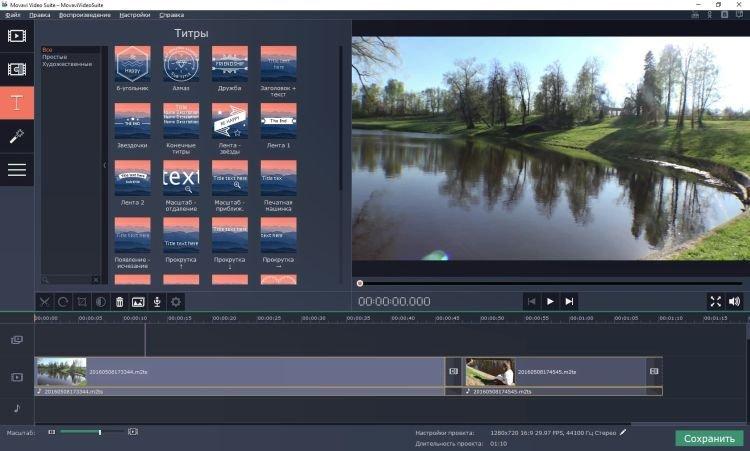Select first video clip 20160508173344.m2ts
This screenshot has height=451, width=750.
coord(240,372)
